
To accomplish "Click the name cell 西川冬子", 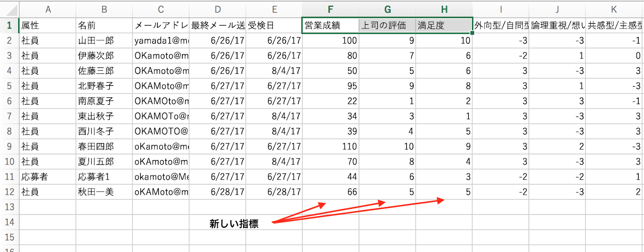I will [x=104, y=131].
